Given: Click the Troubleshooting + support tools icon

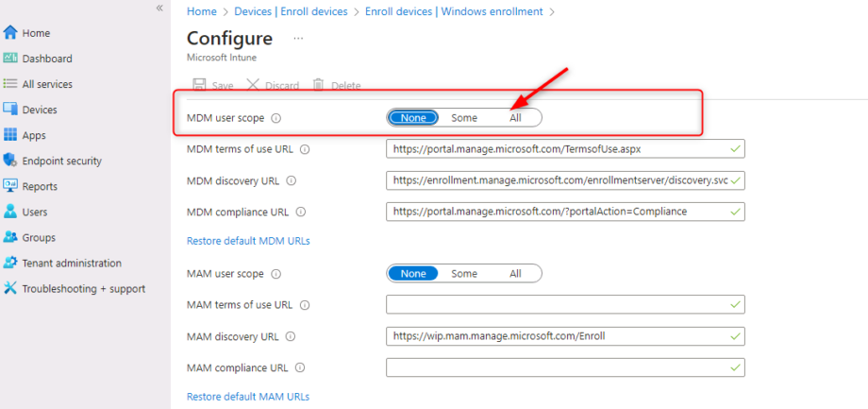Looking at the screenshot, I should click(x=10, y=288).
